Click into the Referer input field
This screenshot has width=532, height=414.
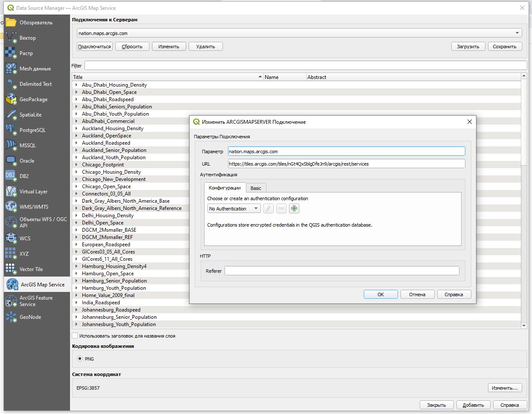(x=342, y=271)
